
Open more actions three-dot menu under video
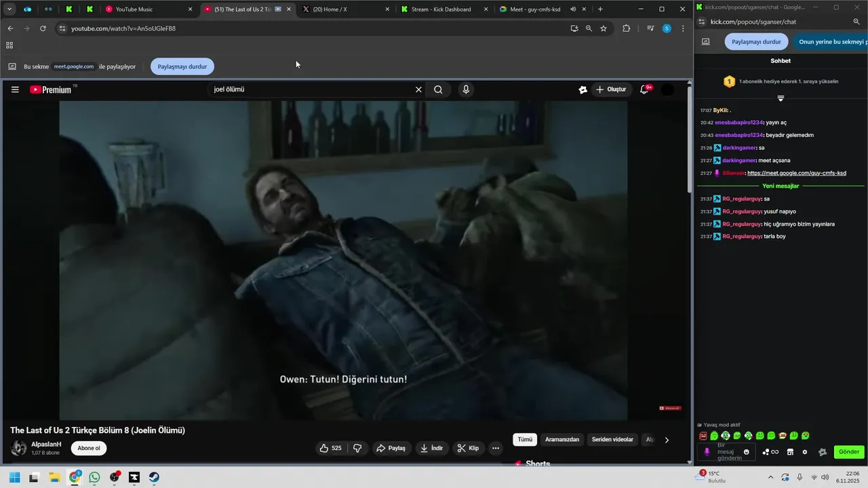(496, 448)
